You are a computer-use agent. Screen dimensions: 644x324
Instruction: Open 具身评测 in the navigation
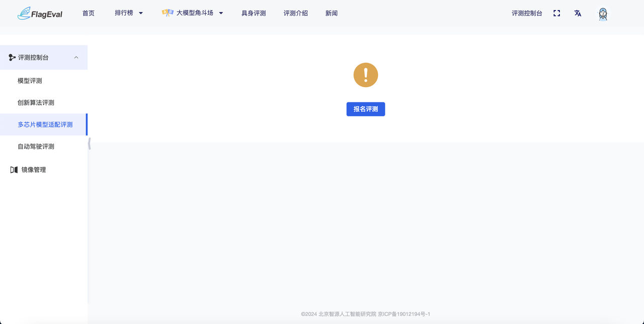[x=254, y=13]
